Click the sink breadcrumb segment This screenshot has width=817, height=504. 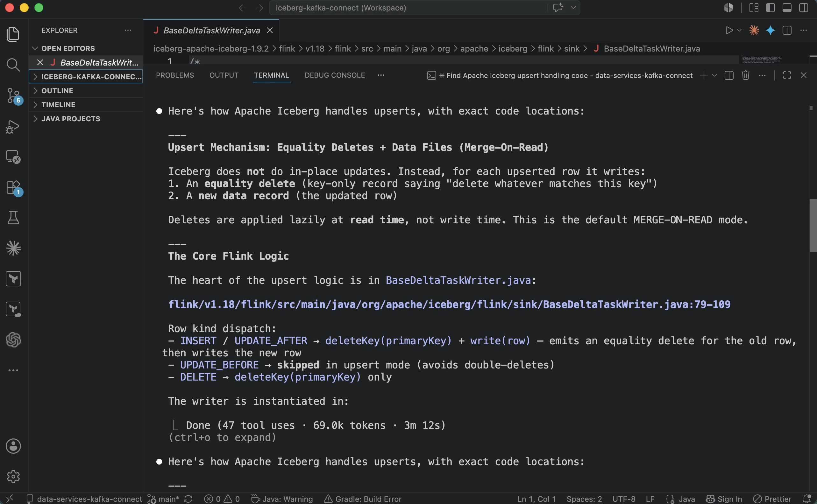coord(572,49)
